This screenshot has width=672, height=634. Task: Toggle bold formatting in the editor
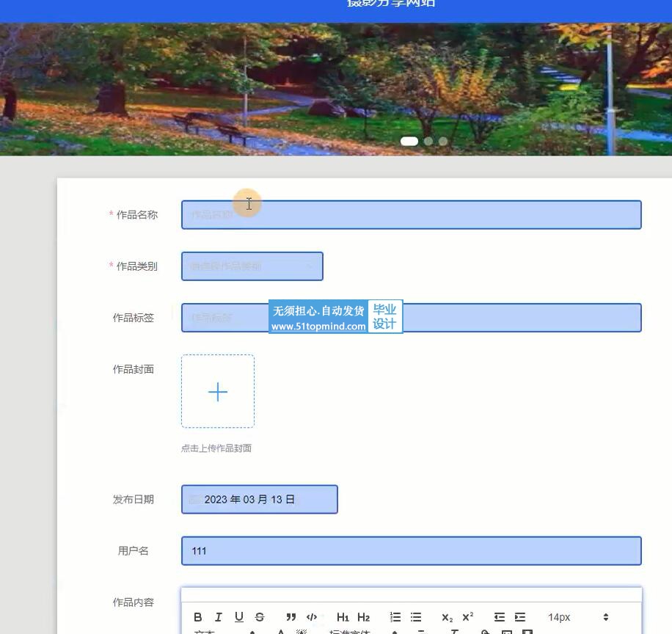tap(197, 617)
